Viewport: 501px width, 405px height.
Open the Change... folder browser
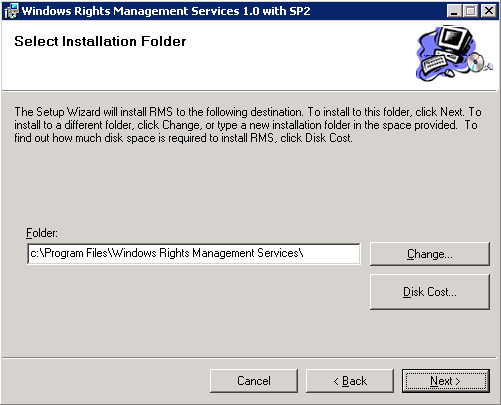(x=430, y=254)
